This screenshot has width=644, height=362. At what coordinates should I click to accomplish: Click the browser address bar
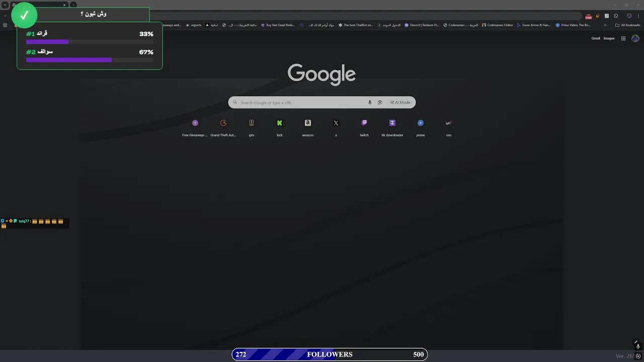(x=365, y=16)
